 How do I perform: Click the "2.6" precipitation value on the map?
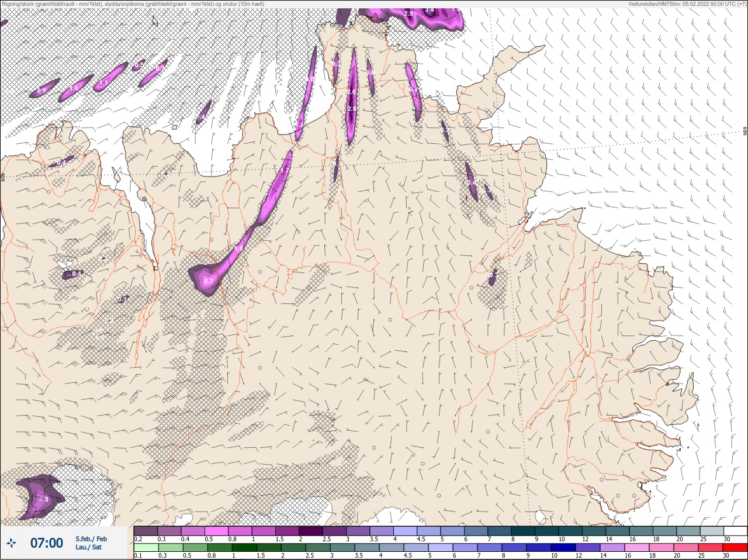[x=351, y=92]
